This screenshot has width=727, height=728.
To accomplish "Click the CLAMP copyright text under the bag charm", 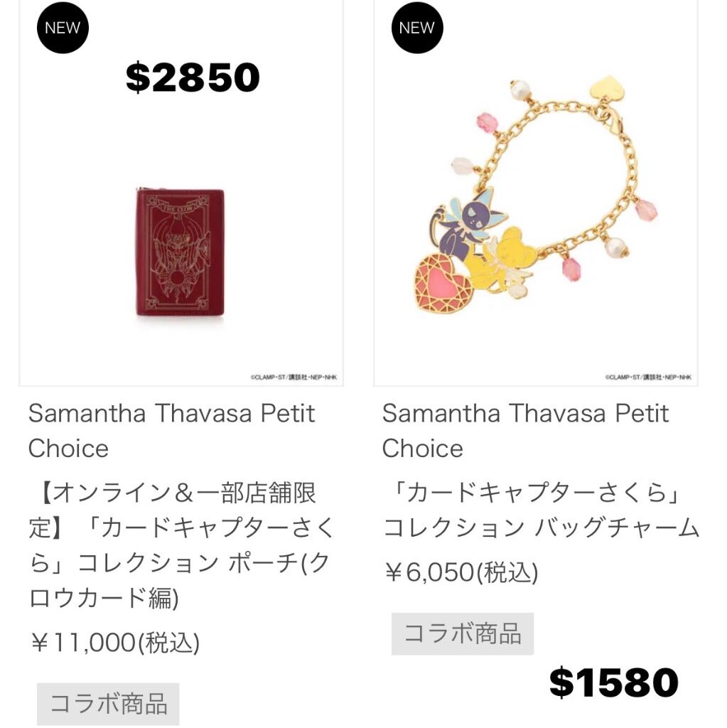I will click(648, 377).
